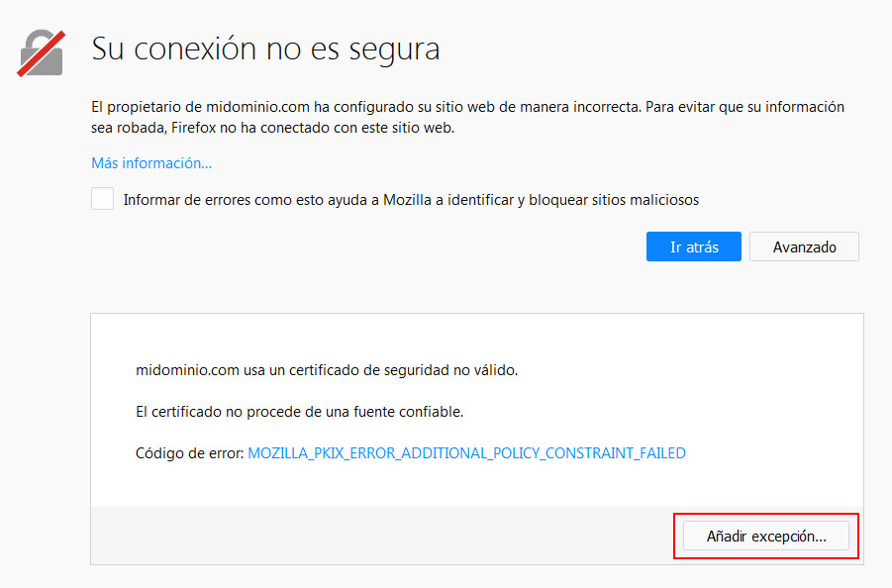Click the "Su conexión no es segura" heading
Viewport: 892px width, 588px height.
(x=265, y=49)
